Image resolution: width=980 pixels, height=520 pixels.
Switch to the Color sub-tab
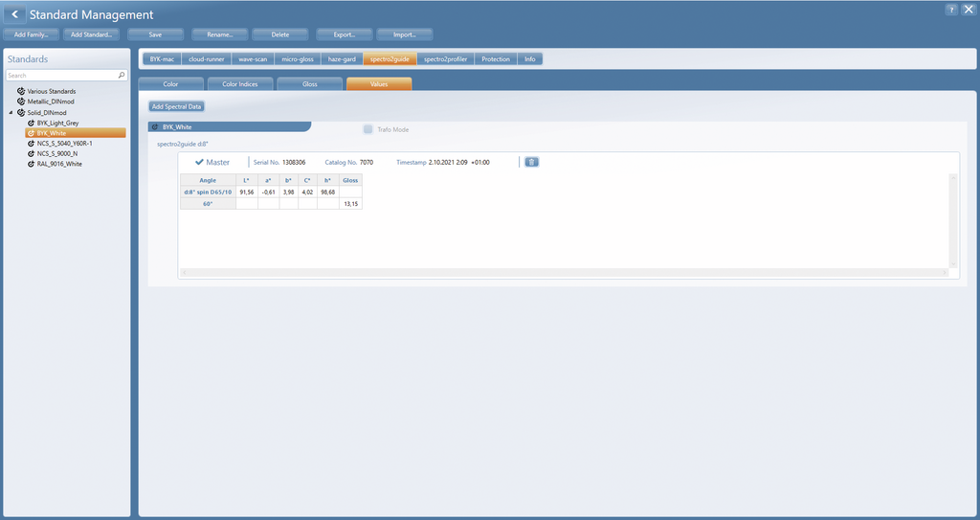[170, 84]
